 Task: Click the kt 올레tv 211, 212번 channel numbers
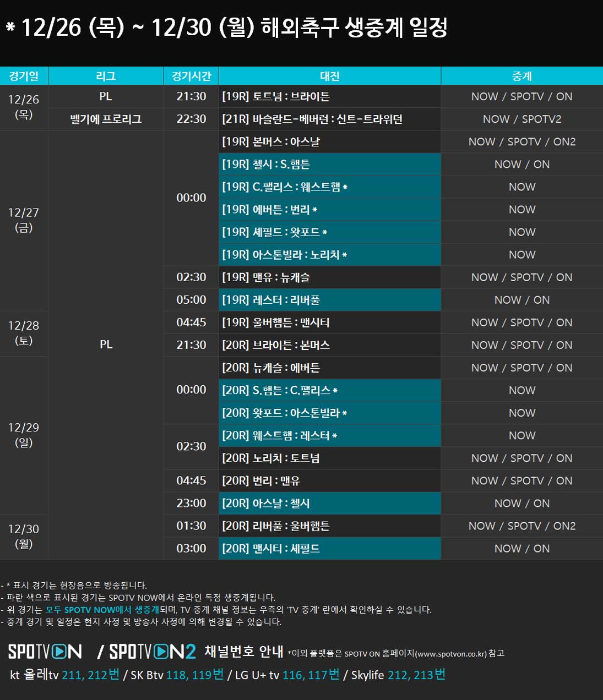90,675
